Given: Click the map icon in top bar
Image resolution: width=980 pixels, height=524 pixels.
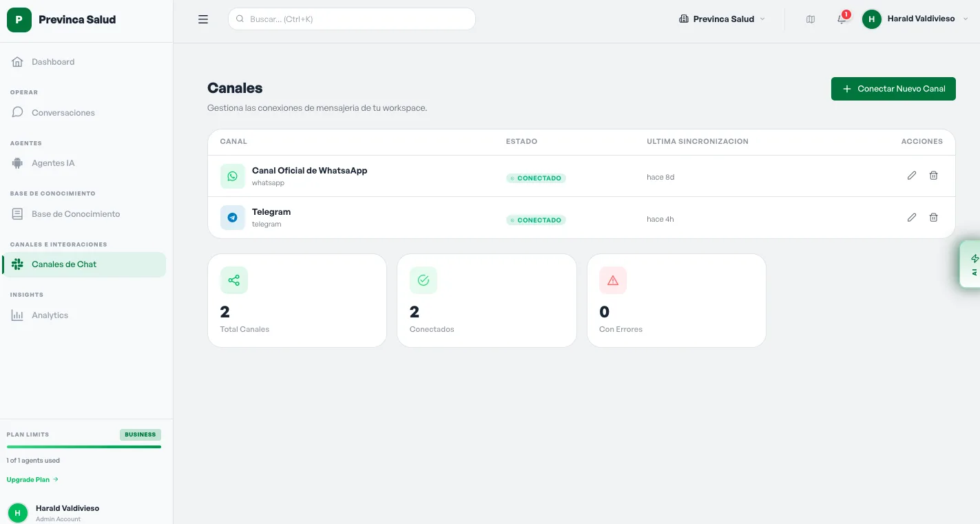Looking at the screenshot, I should pyautogui.click(x=811, y=19).
